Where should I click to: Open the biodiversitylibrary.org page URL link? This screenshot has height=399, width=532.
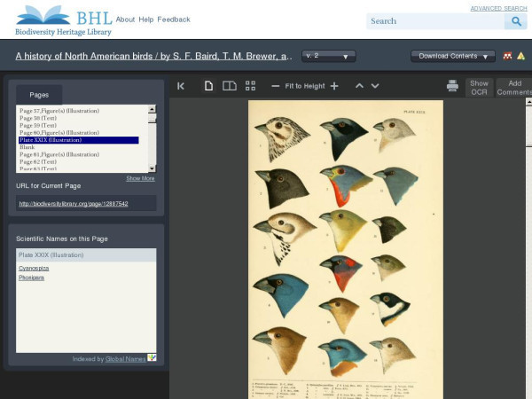[74, 204]
